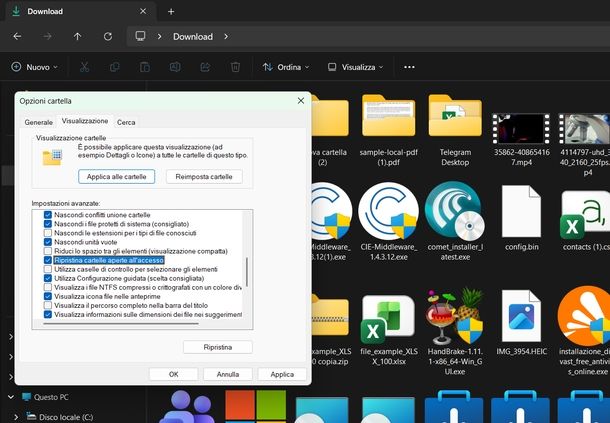Image resolution: width=610 pixels, height=423 pixels.
Task: Collapse the Questo PC tree node
Action: point(11,397)
